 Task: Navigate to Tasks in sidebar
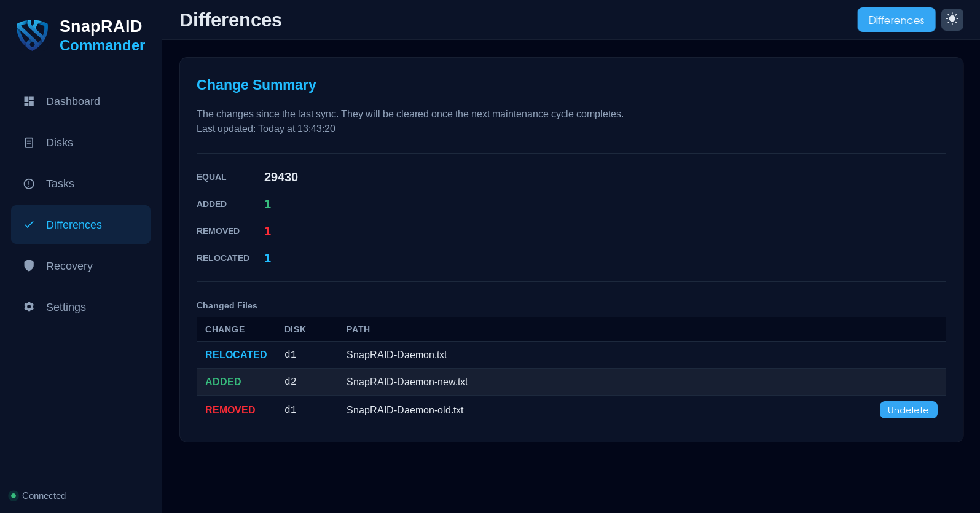(x=60, y=184)
